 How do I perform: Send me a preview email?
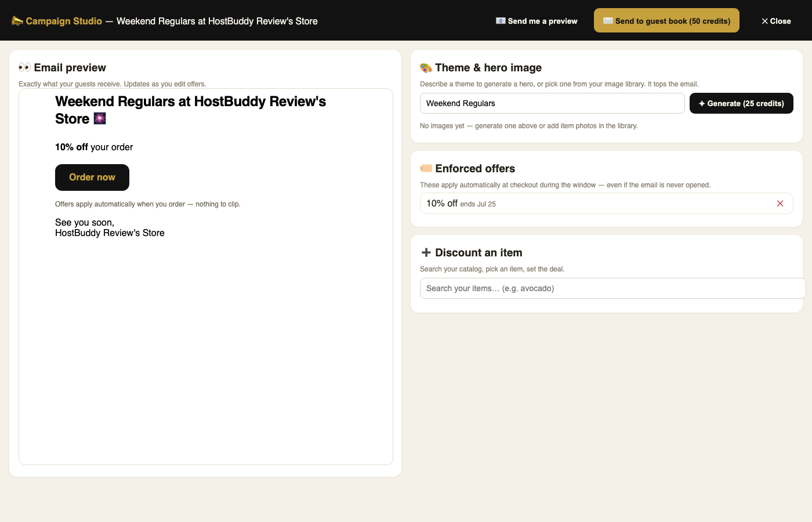536,21
